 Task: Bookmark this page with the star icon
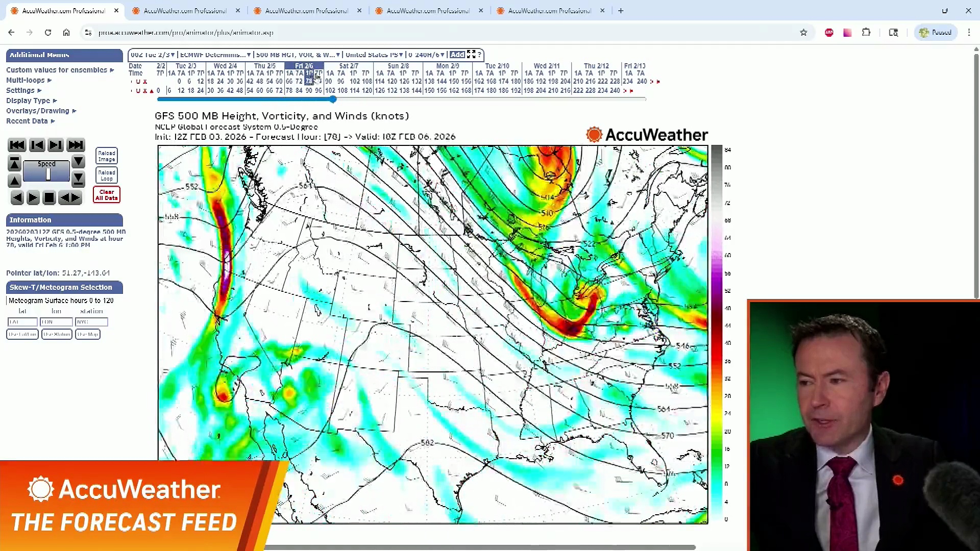(x=803, y=33)
